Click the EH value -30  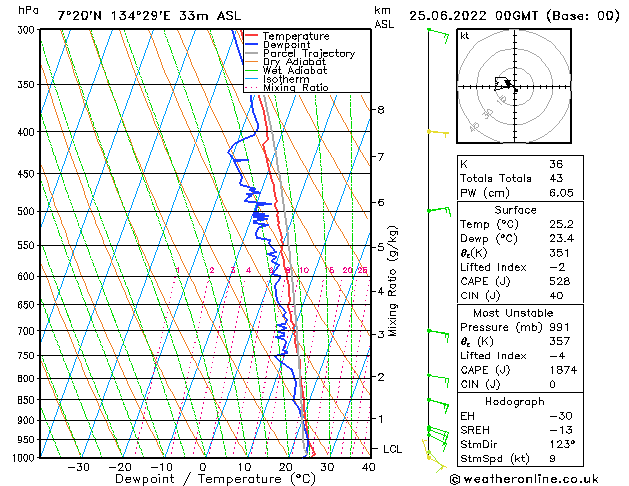pyautogui.click(x=561, y=416)
